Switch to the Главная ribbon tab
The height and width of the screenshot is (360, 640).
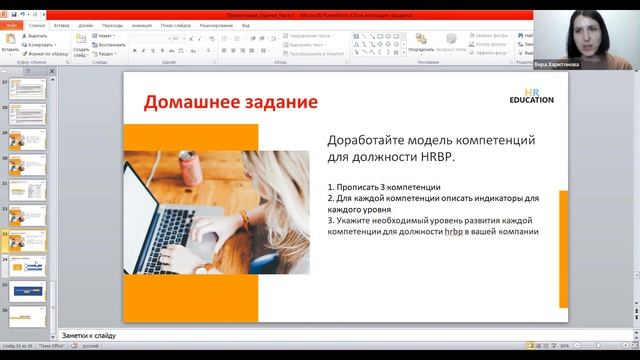coord(37,25)
